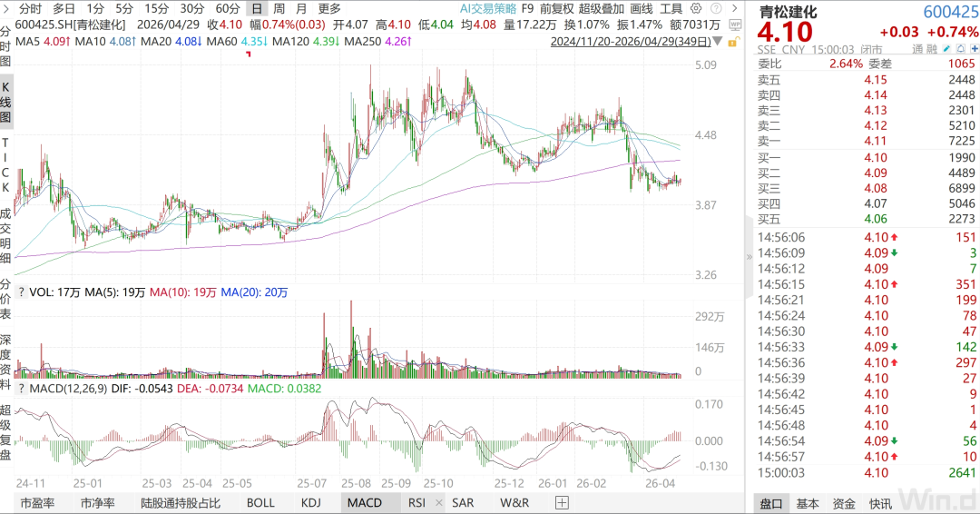Switch indicator to W&R
The width and height of the screenshot is (980, 514).
click(x=514, y=503)
